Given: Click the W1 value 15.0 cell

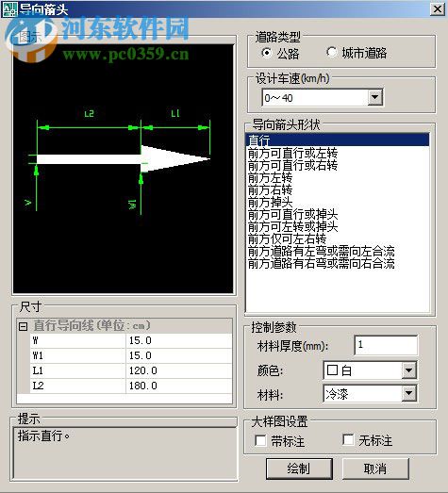Looking at the screenshot, I should click(x=178, y=355).
